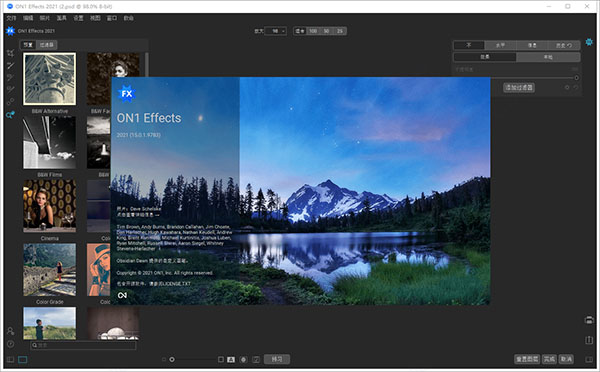Select the Cinema preset thumbnail
This screenshot has width=600, height=372.
point(49,206)
